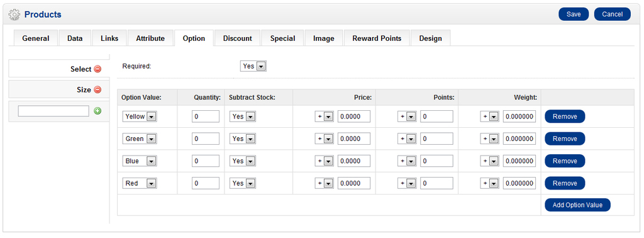Viewport: 644px width, 238px height.
Task: Remove the Blue option value row
Action: pos(565,161)
